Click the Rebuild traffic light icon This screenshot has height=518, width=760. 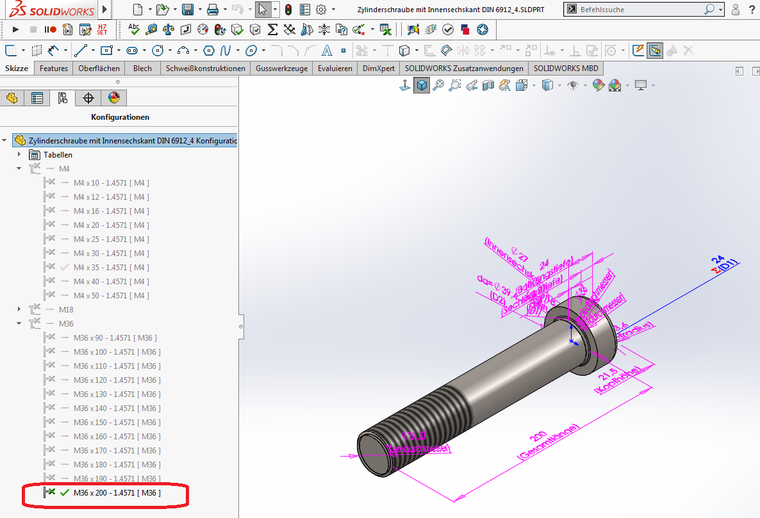(288, 9)
